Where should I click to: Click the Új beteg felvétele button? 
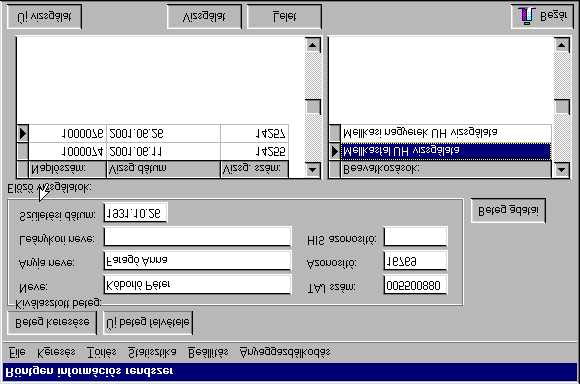click(x=148, y=323)
